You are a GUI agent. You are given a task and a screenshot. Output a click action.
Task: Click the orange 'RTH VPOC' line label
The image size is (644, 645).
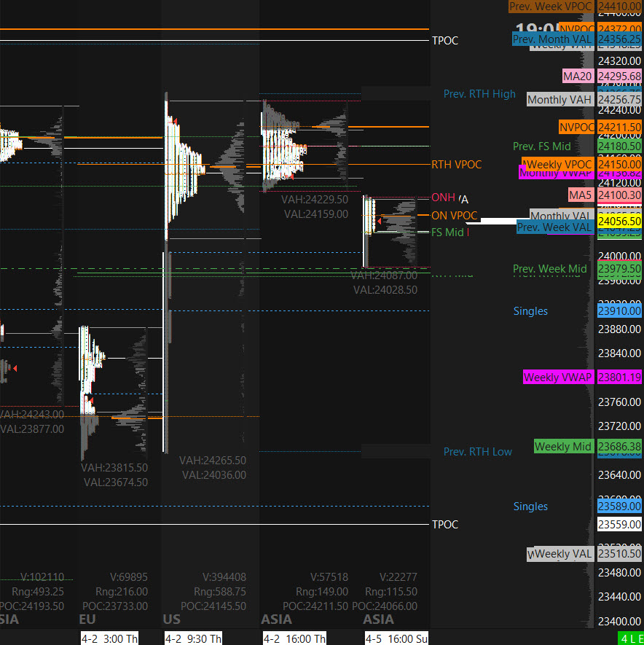pyautogui.click(x=457, y=165)
